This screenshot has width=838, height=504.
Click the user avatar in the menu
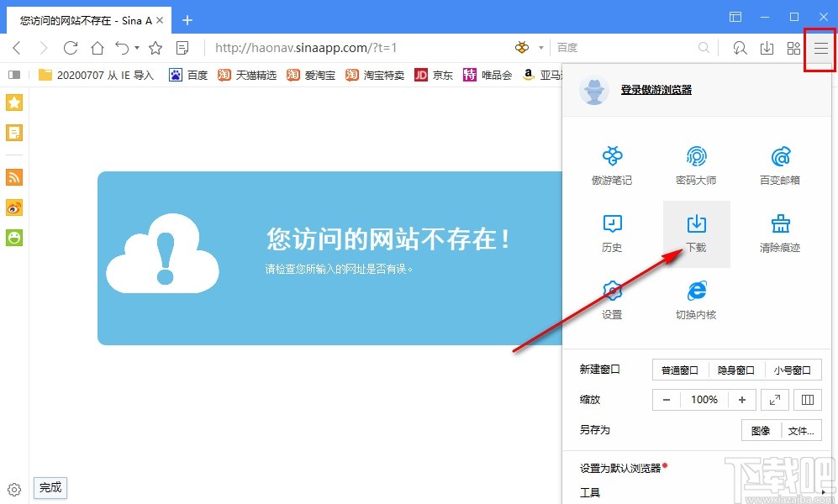coord(593,90)
